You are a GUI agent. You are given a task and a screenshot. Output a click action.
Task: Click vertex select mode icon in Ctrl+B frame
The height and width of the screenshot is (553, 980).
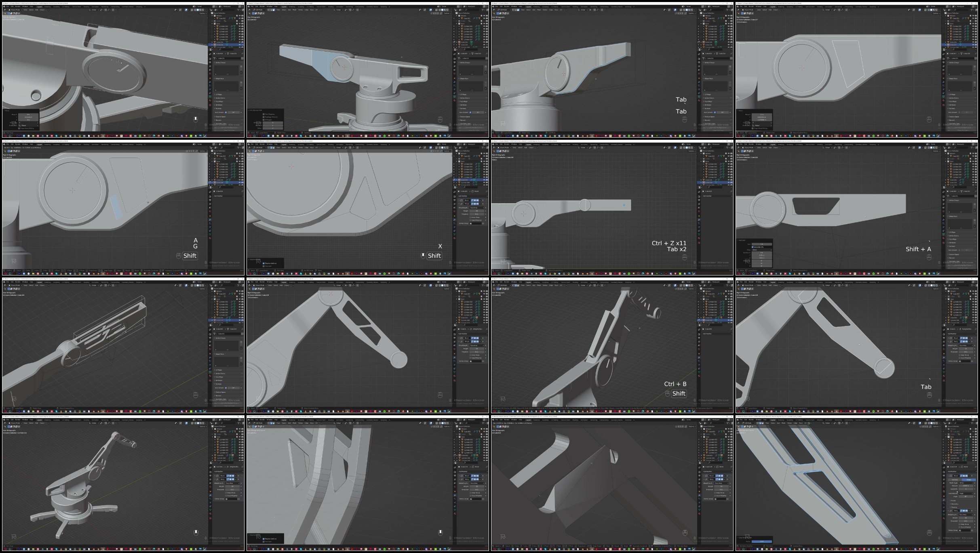pos(513,285)
